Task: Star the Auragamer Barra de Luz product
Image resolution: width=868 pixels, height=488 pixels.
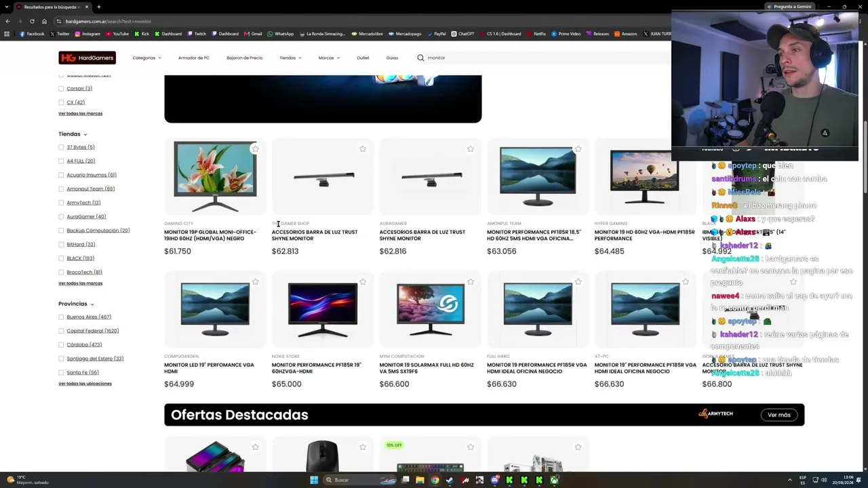Action: coord(471,148)
